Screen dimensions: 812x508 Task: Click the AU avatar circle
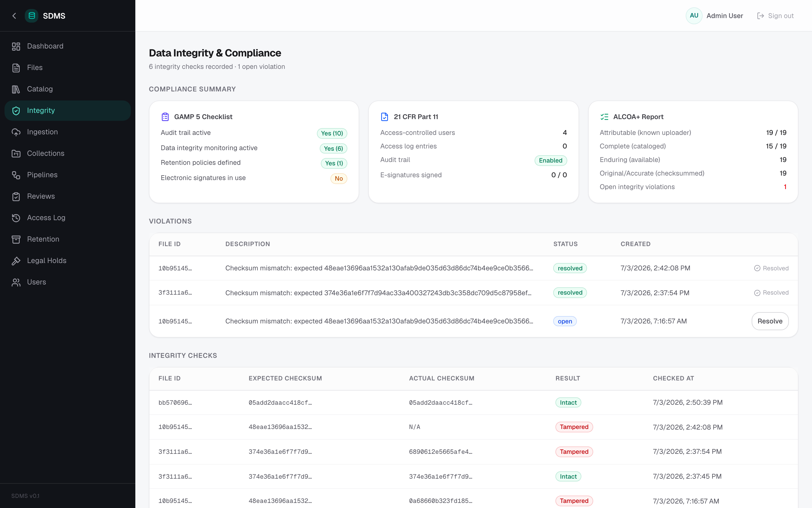point(694,16)
